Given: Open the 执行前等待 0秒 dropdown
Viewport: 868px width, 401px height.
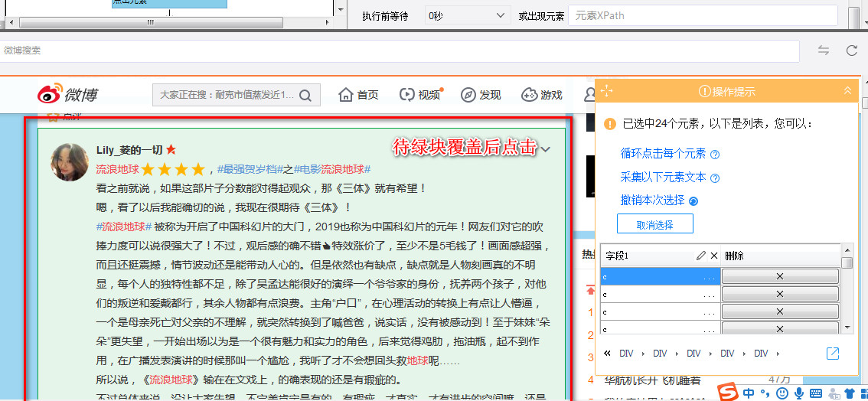Looking at the screenshot, I should point(467,15).
